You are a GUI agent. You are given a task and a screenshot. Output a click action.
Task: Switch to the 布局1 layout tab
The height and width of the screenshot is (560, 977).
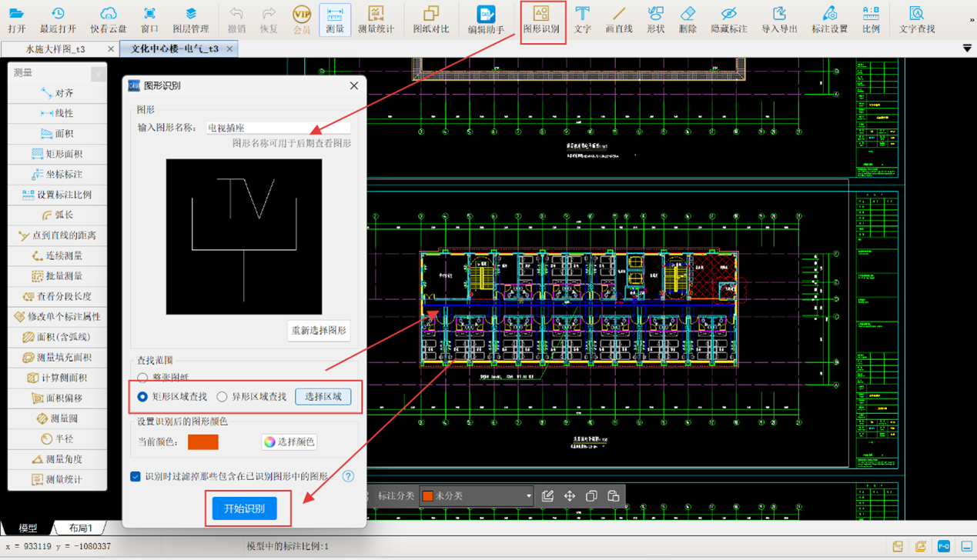tap(80, 528)
